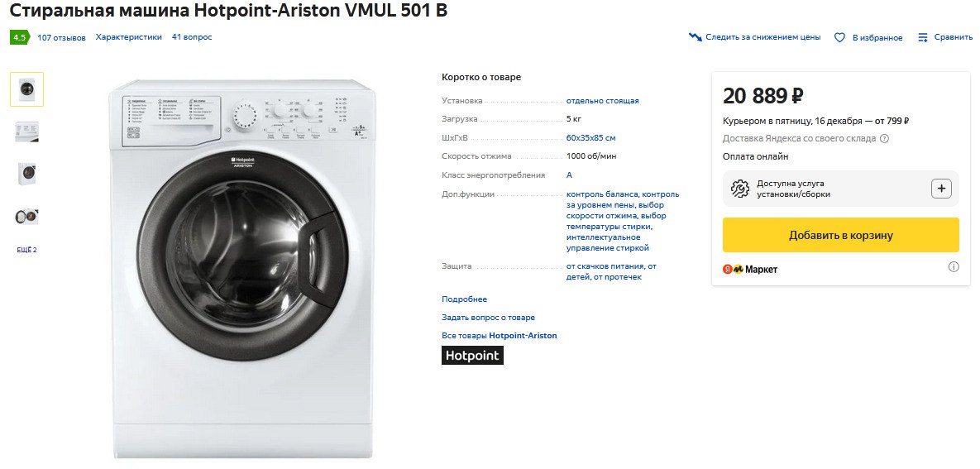Select the fourth thumbnail with open door
The image size is (980, 469).
pyautogui.click(x=27, y=217)
